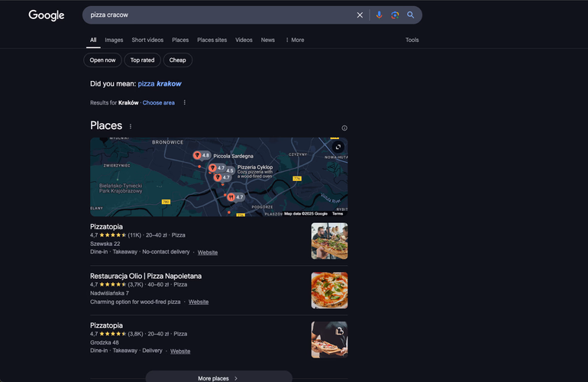
Task: Expand the More search menu
Action: pyautogui.click(x=295, y=40)
